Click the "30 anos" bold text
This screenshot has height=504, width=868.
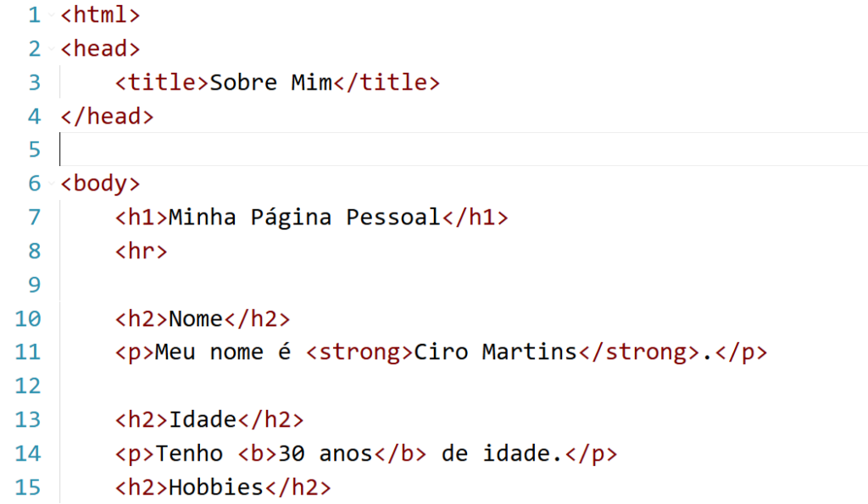[x=325, y=454]
